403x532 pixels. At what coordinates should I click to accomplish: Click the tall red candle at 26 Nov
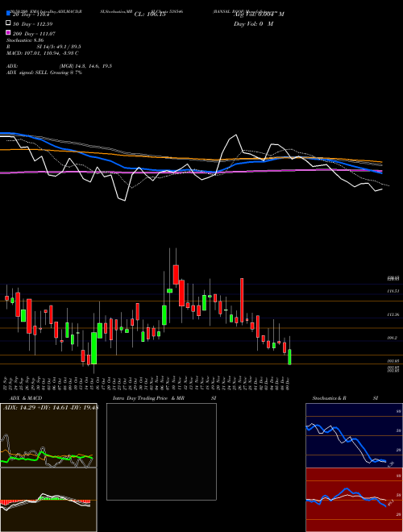(x=242, y=300)
